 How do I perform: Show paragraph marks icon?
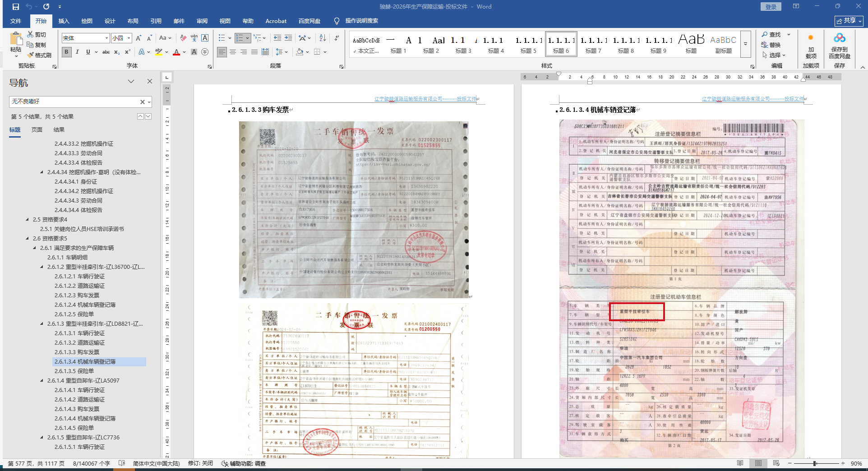337,38
